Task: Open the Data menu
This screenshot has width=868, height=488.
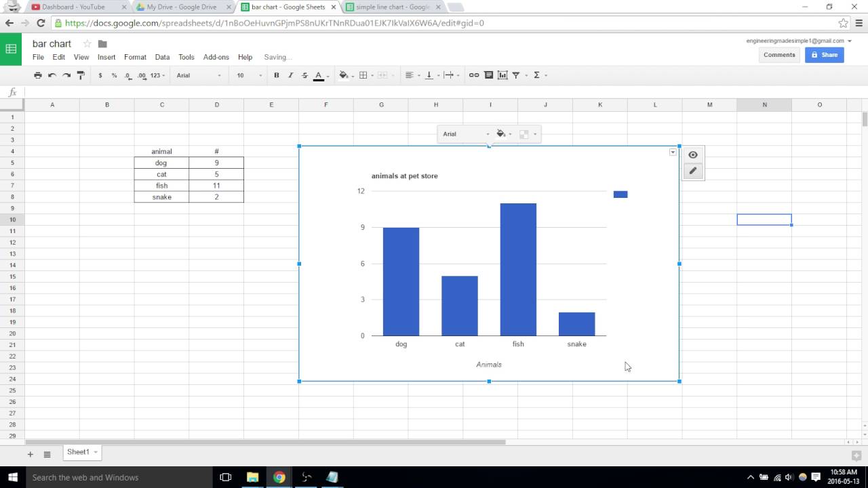Action: 162,58
